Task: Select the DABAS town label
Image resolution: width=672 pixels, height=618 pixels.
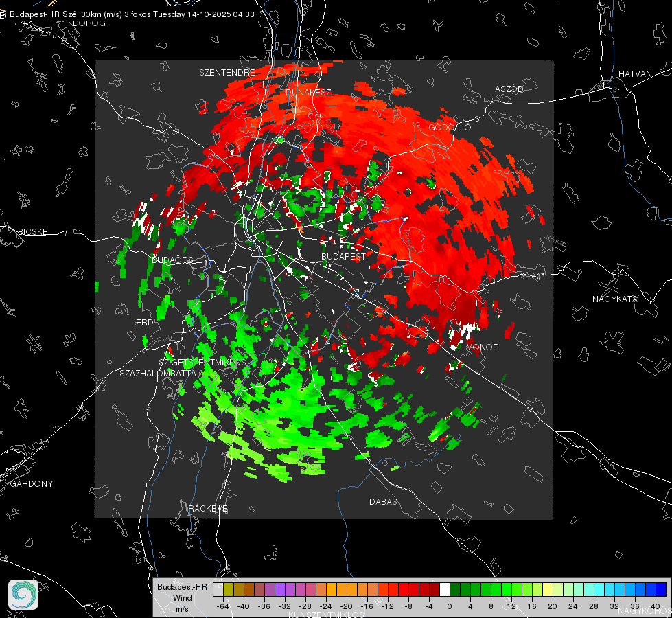Action: [x=384, y=501]
